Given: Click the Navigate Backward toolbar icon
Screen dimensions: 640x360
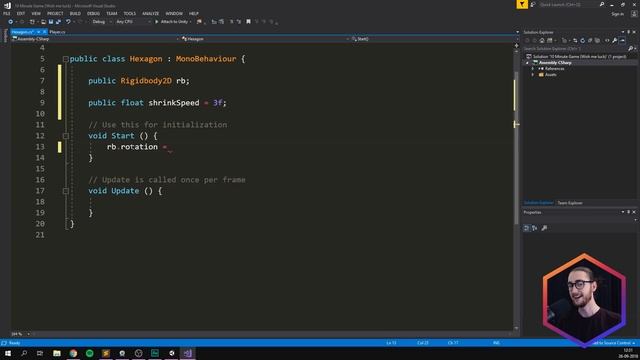Looking at the screenshot, I should click(11, 22).
